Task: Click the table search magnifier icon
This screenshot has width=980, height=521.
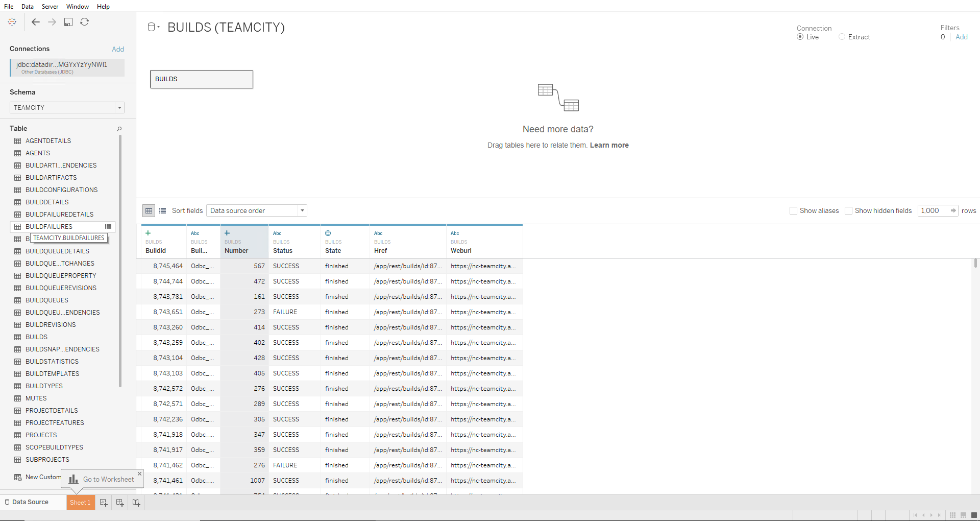Action: pyautogui.click(x=119, y=129)
